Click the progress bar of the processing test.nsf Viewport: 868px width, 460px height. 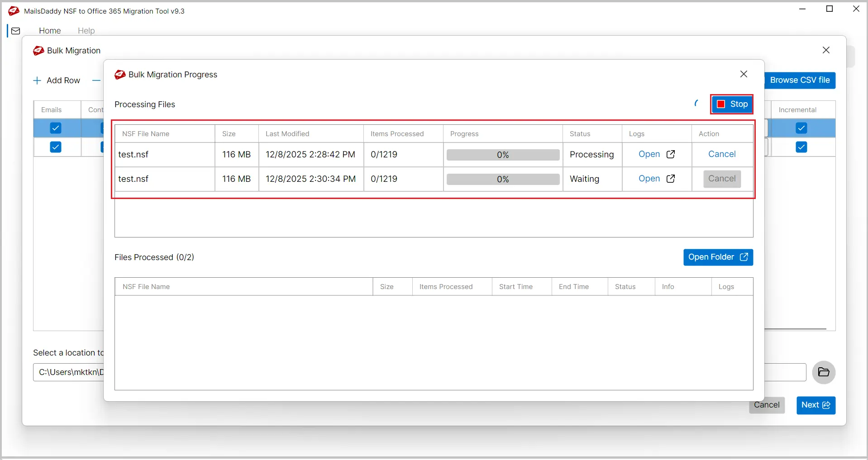point(503,154)
